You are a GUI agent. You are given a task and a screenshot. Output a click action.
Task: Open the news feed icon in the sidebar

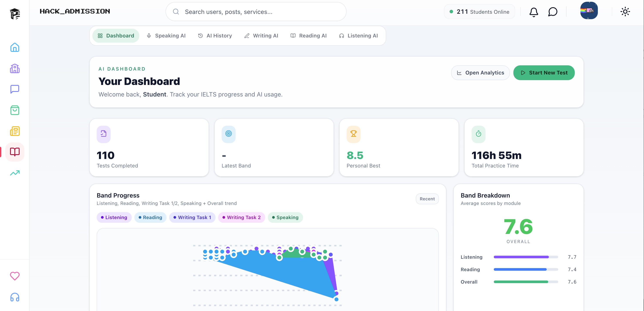pos(15,131)
